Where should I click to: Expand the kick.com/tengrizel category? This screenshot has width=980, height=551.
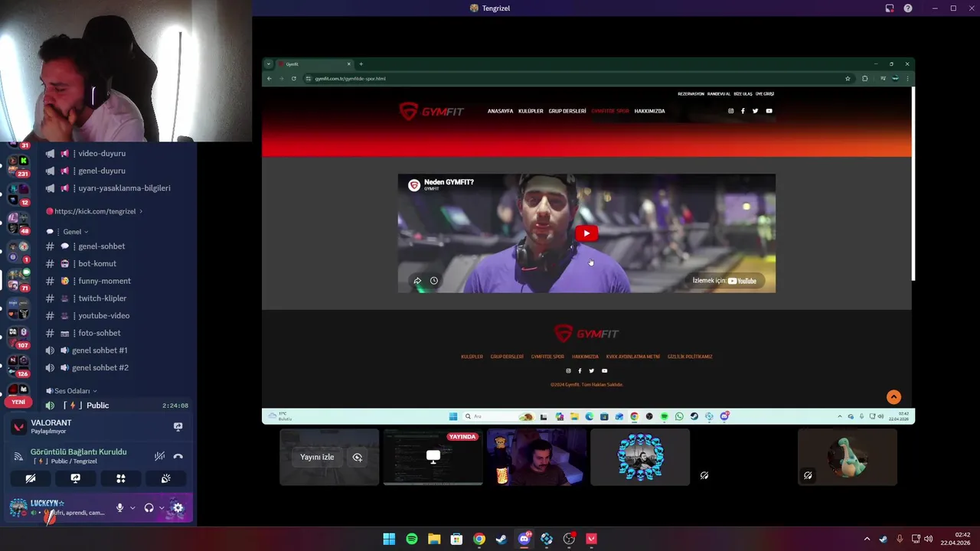click(94, 211)
